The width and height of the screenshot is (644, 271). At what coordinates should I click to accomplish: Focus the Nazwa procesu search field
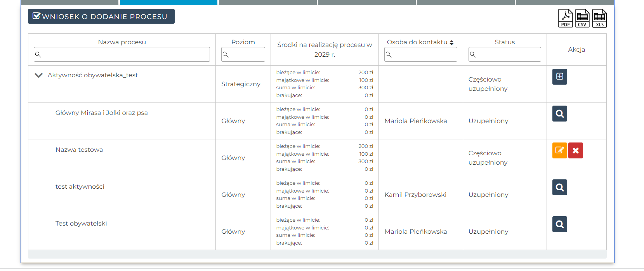pyautogui.click(x=122, y=54)
